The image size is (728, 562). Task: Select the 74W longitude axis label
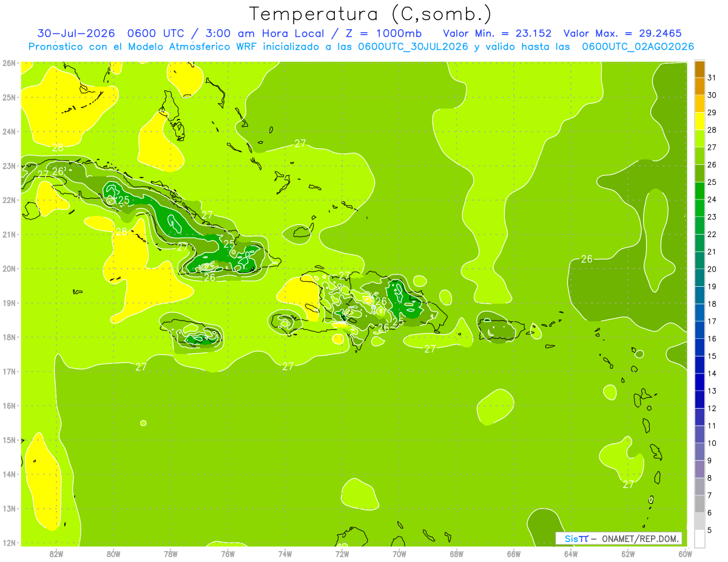285,554
